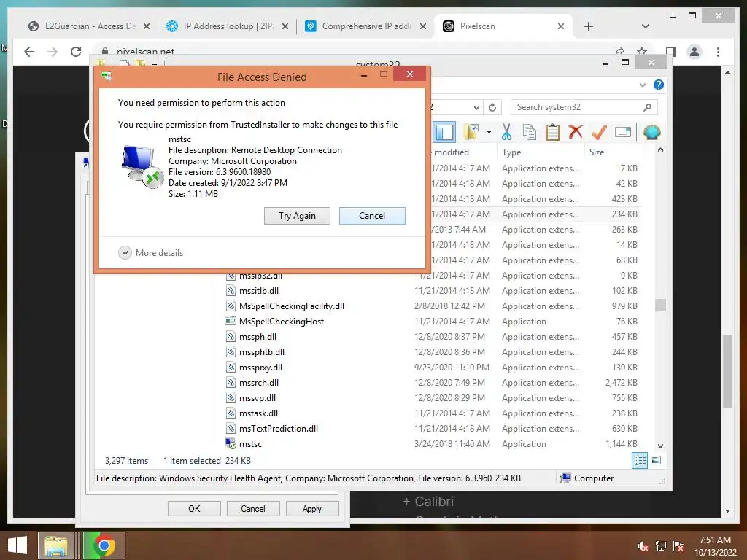Click the shell icon at the toolbar end
This screenshot has width=747, height=560.
(x=651, y=132)
